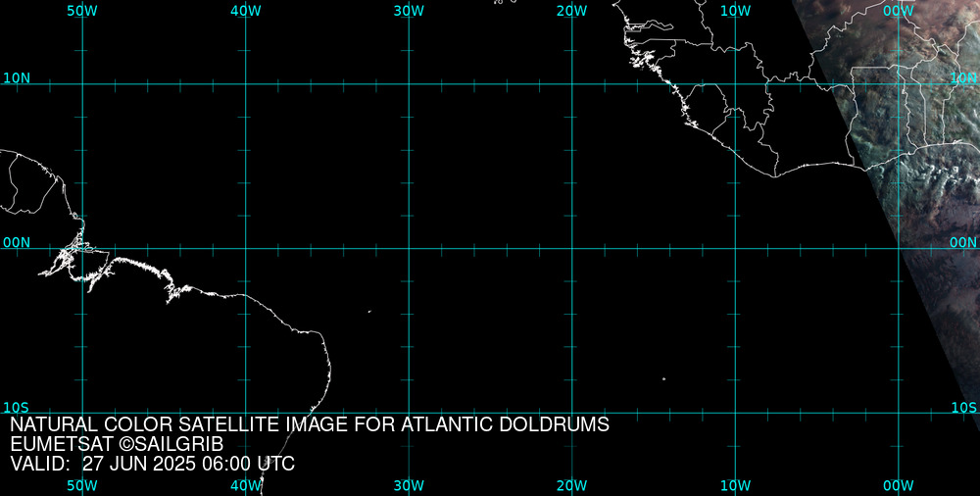Click the 10N latitude label on the right edge
Image resolution: width=980 pixels, height=496 pixels.
[963, 78]
